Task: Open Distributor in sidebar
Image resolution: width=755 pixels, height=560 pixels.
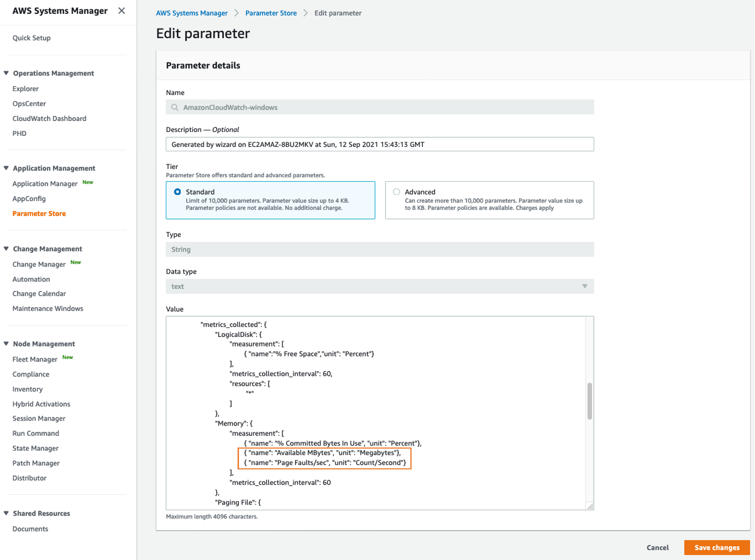Action: click(29, 478)
